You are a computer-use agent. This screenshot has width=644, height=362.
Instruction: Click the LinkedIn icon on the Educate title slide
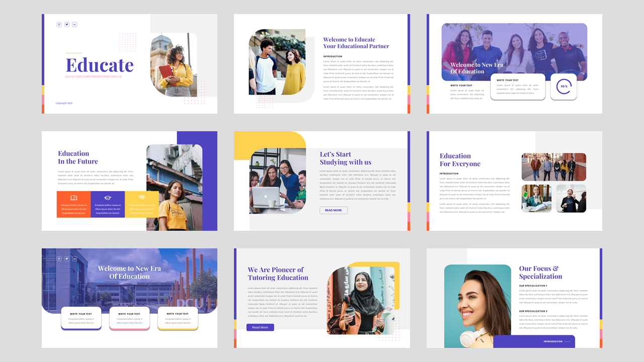click(x=74, y=24)
